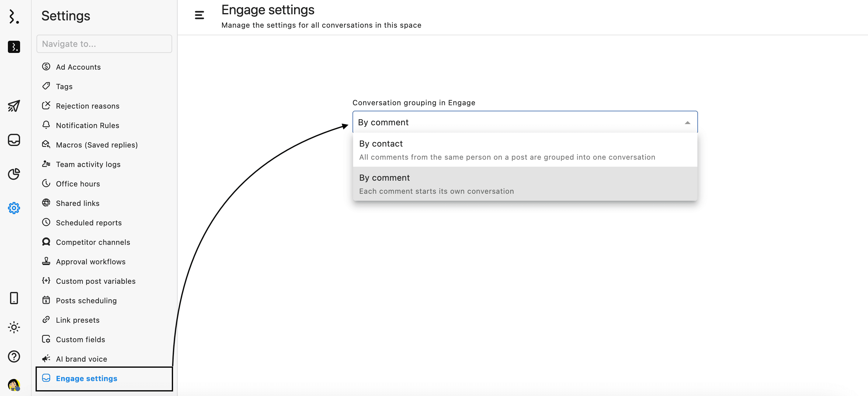Open analytics pie chart icon
The image size is (868, 396).
14,174
